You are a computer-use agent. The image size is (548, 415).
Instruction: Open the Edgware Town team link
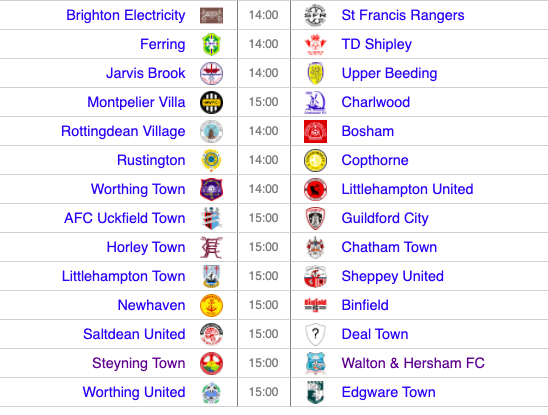(389, 392)
